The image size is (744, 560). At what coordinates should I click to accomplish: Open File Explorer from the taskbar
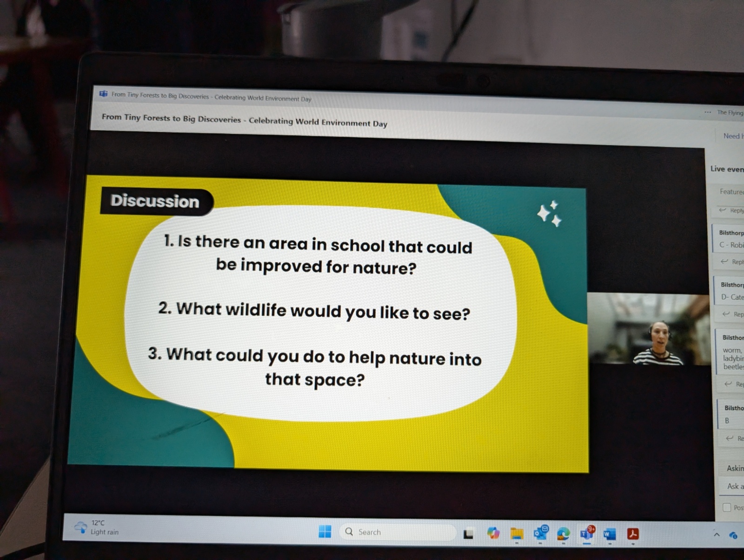point(517,533)
